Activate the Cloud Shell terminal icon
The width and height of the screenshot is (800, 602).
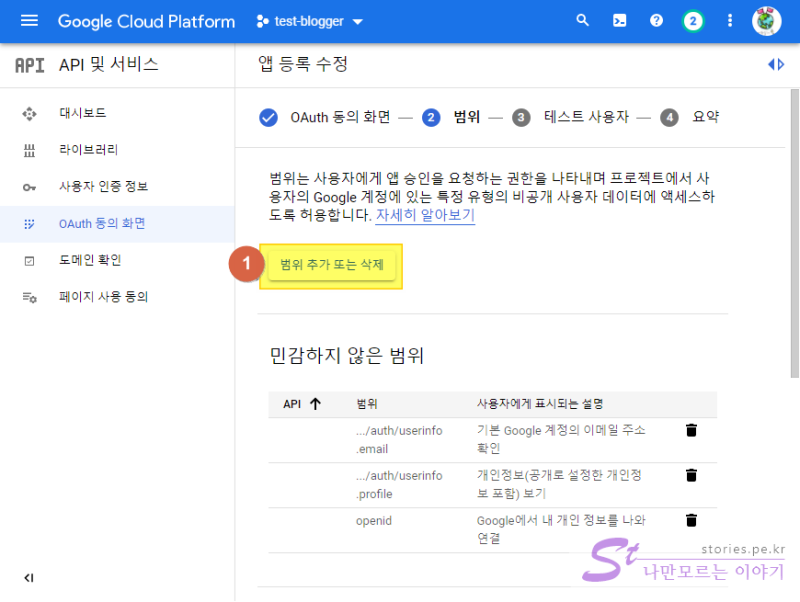(619, 21)
